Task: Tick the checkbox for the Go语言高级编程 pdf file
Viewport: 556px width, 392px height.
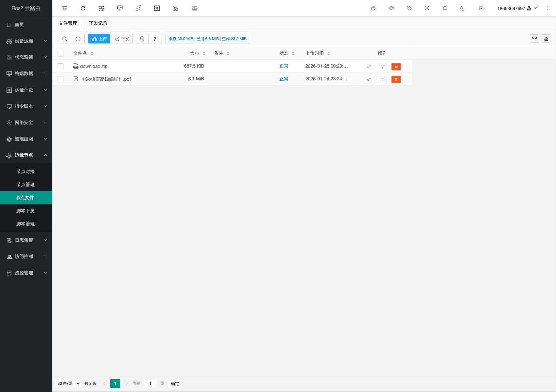Action: [x=61, y=79]
